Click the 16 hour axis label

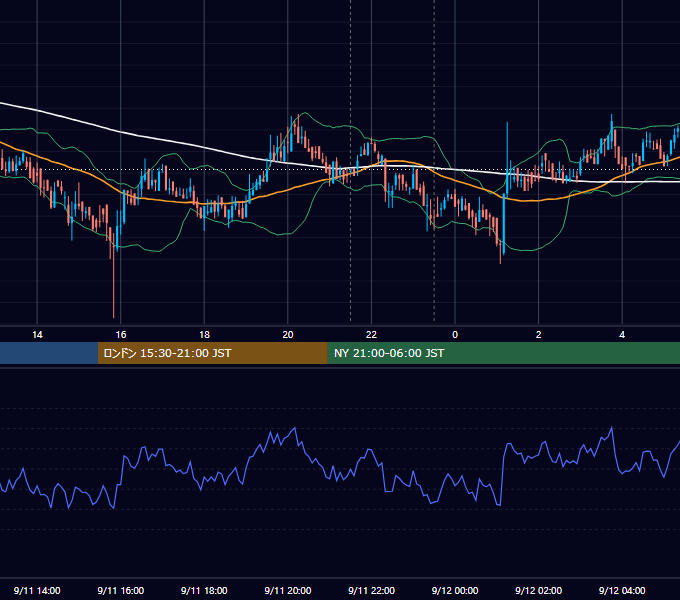121,335
